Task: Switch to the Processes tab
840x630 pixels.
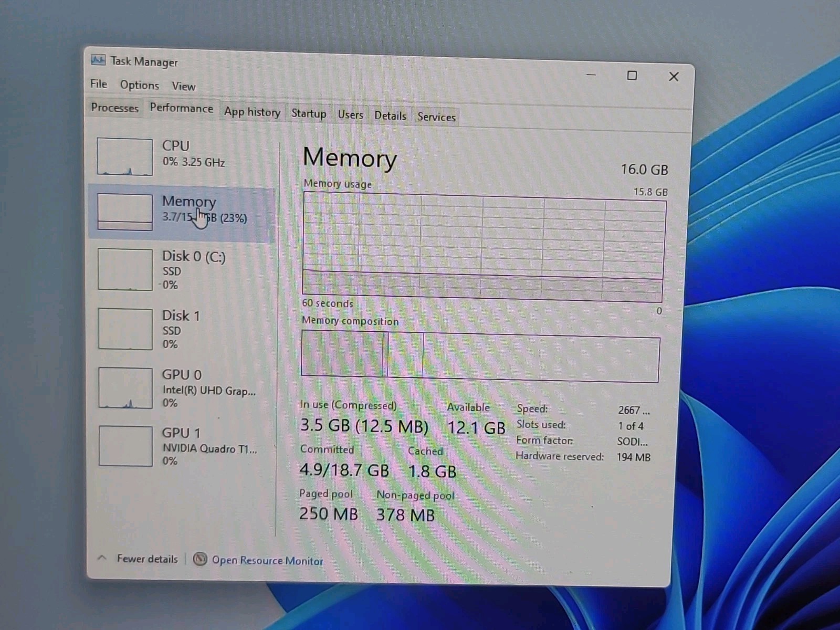Action: click(x=114, y=108)
